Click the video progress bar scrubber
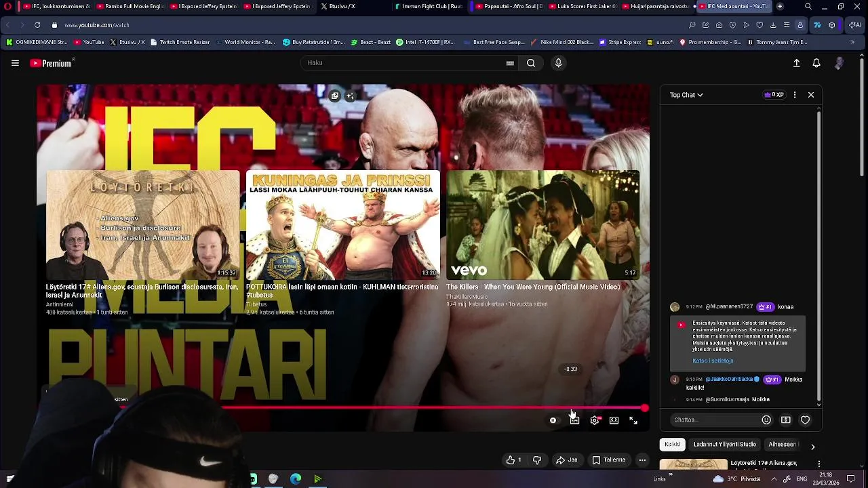This screenshot has width=868, height=488. (644, 408)
